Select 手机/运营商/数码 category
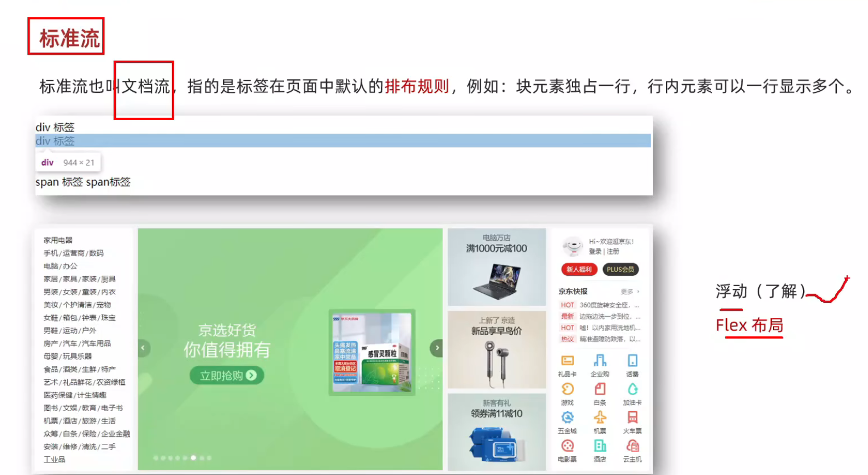The width and height of the screenshot is (868, 475). coord(74,253)
